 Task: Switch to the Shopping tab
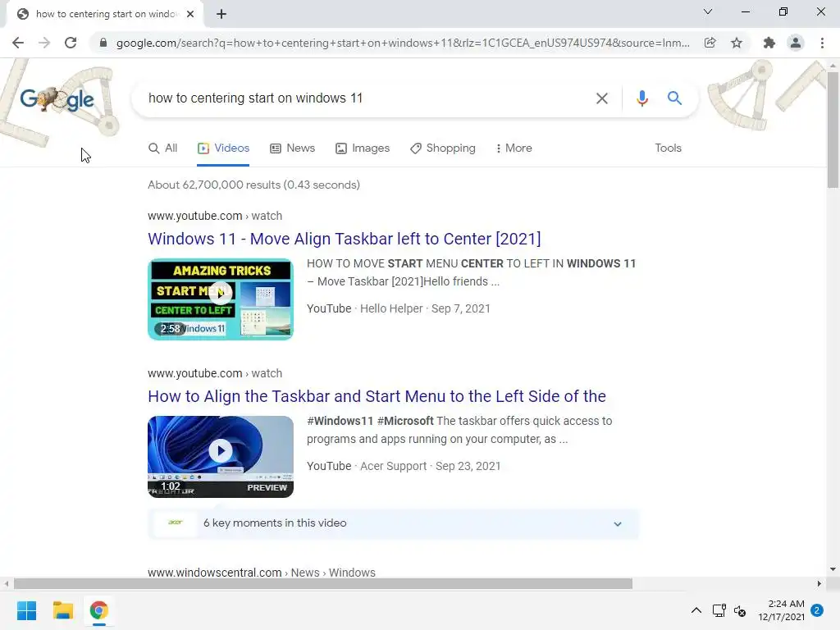coord(443,148)
